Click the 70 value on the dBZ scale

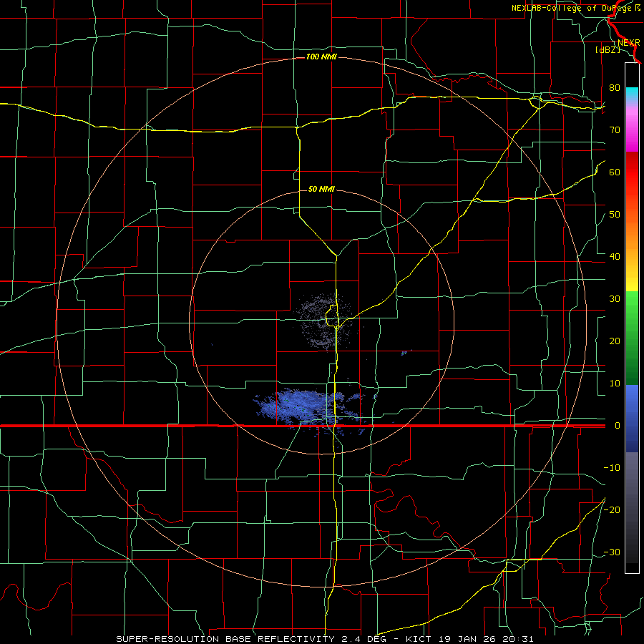tap(615, 130)
